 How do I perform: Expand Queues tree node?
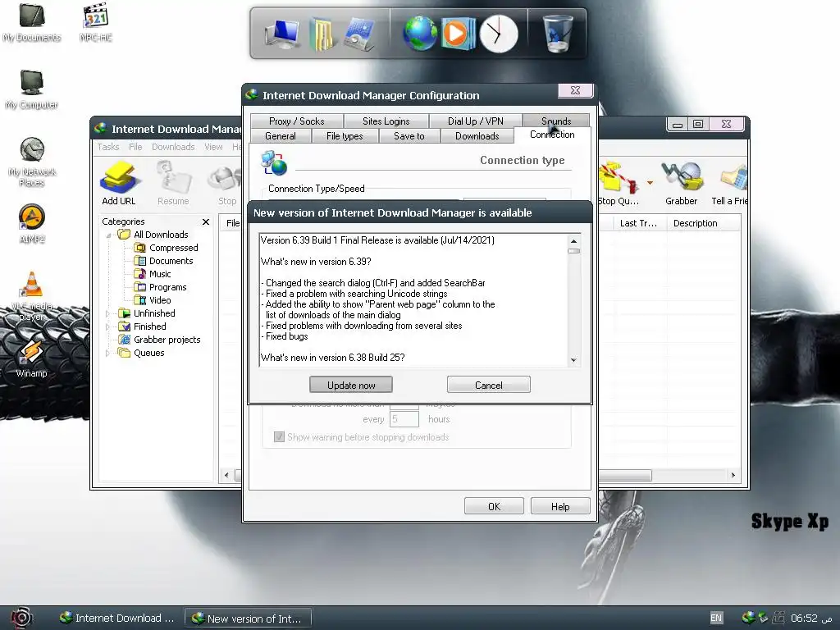point(107,353)
